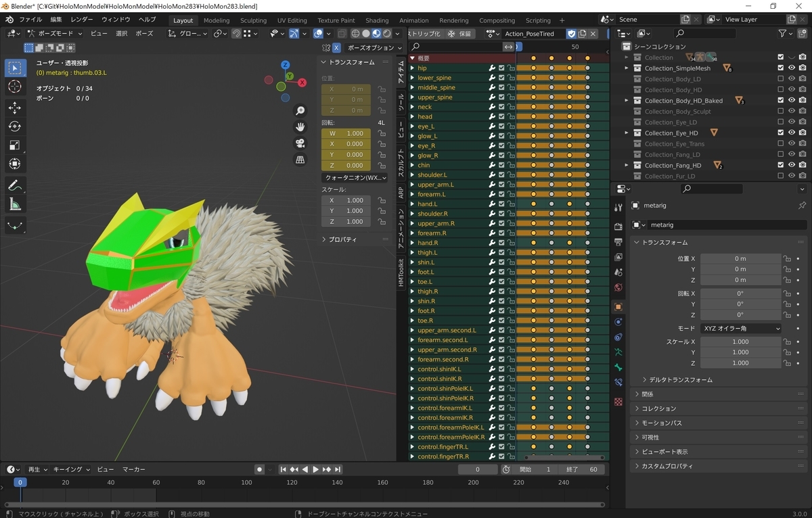The image size is (812, 518).
Task: Expand the properties panel in sidebar
Action: pyautogui.click(x=342, y=239)
